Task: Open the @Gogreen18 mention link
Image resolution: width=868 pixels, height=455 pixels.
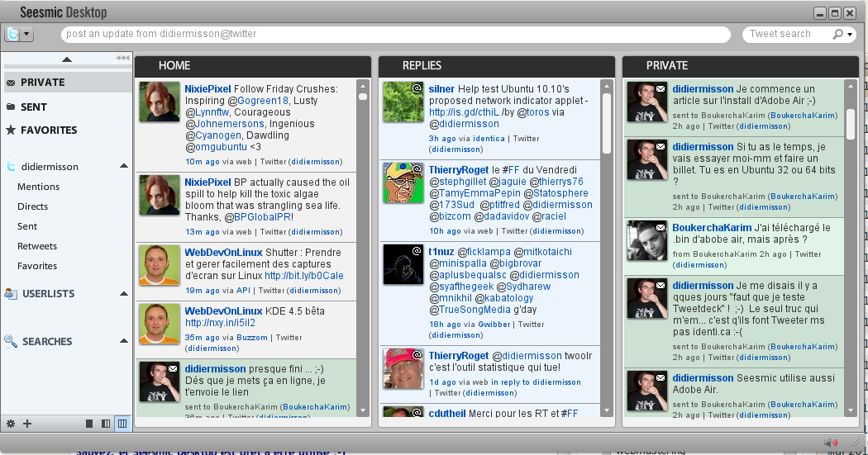Action: 259,101
